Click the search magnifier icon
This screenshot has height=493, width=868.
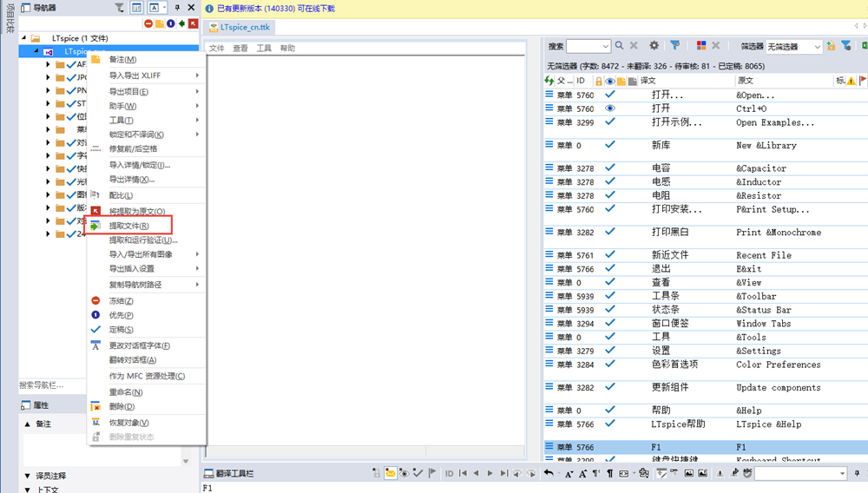coord(620,45)
